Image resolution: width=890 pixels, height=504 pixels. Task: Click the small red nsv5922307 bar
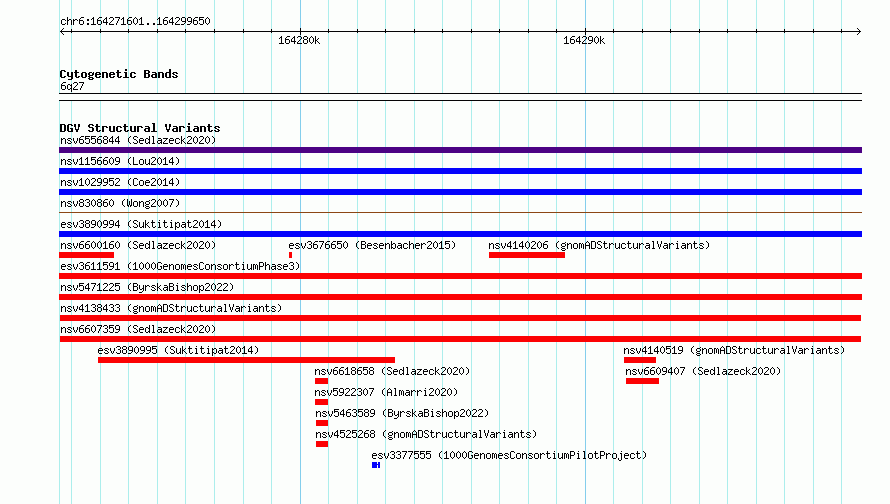321,402
